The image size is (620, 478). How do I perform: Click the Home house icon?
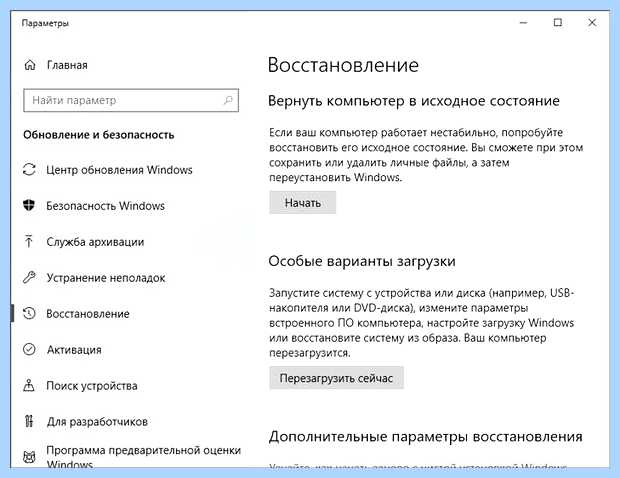30,65
